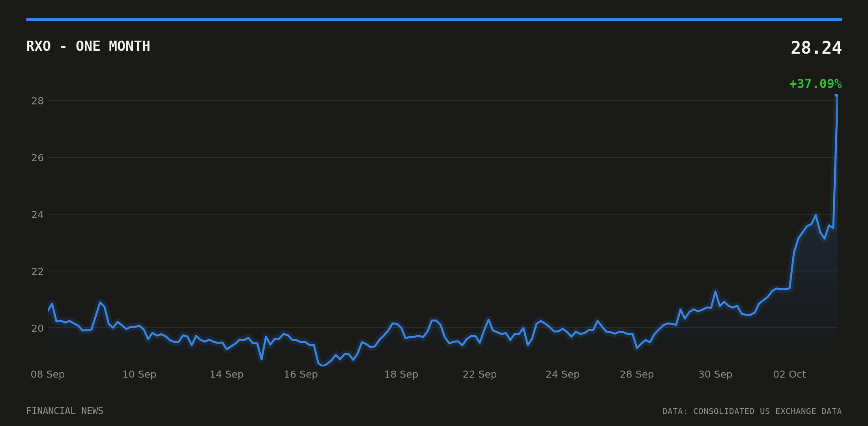Image resolution: width=868 pixels, height=426 pixels.
Task: Click the 26 y-axis label
Action: pos(37,158)
